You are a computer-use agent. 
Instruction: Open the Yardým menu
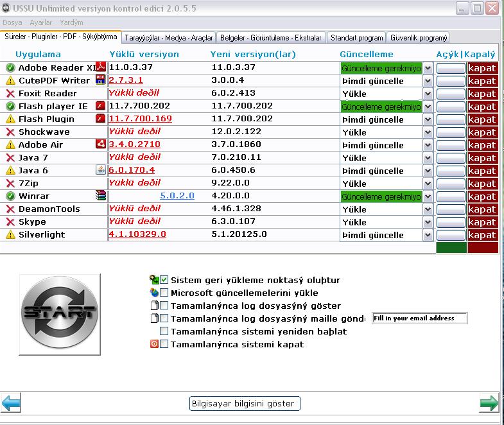(71, 22)
